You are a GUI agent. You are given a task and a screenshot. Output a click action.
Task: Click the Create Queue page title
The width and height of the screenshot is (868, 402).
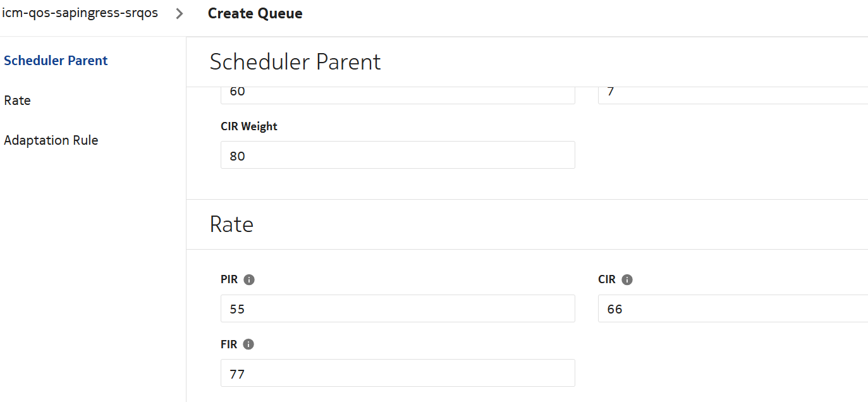(x=255, y=13)
